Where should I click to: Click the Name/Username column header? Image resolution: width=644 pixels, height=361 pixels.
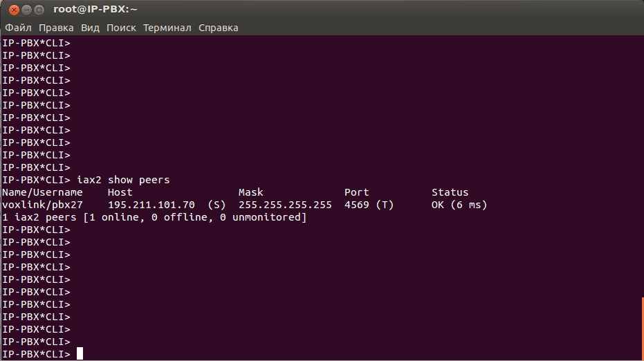tap(42, 192)
